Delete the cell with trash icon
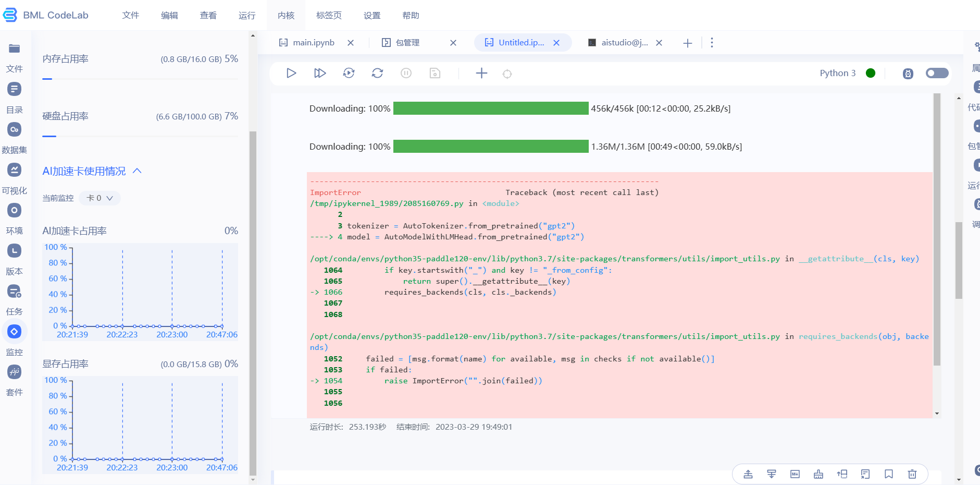Image resolution: width=980 pixels, height=485 pixels. coord(912,474)
